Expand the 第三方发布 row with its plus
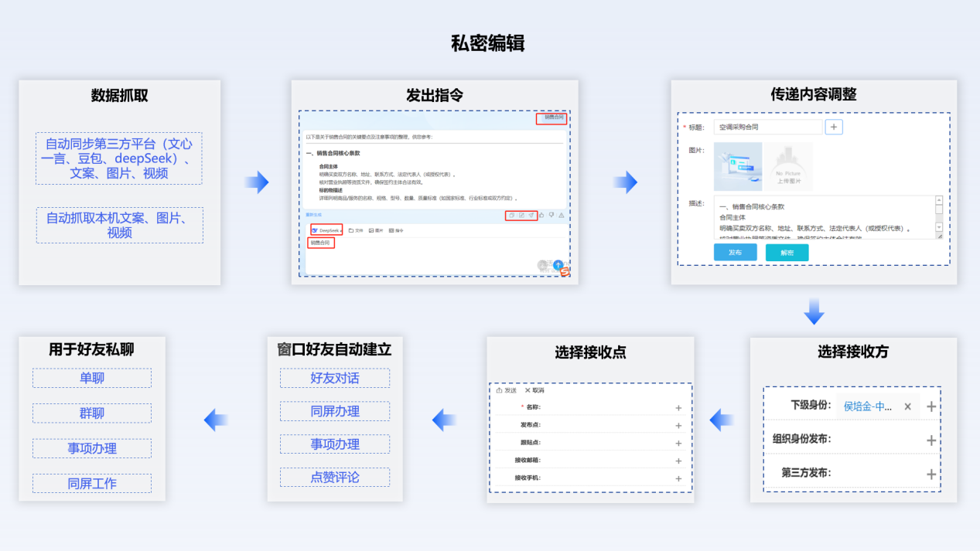 click(931, 474)
